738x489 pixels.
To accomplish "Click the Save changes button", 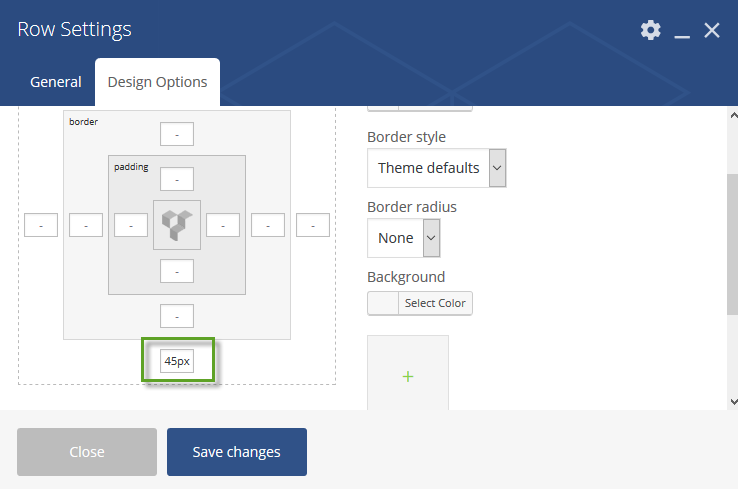I will (x=237, y=452).
